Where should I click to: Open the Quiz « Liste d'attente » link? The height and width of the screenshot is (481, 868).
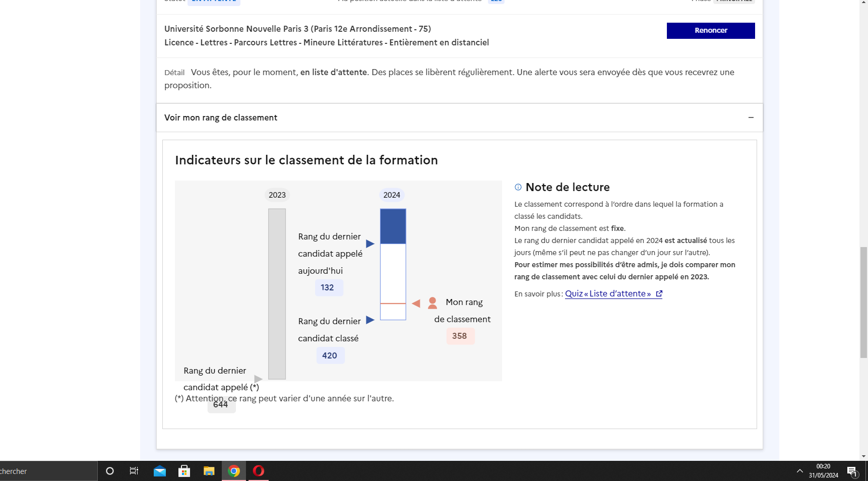coord(613,293)
